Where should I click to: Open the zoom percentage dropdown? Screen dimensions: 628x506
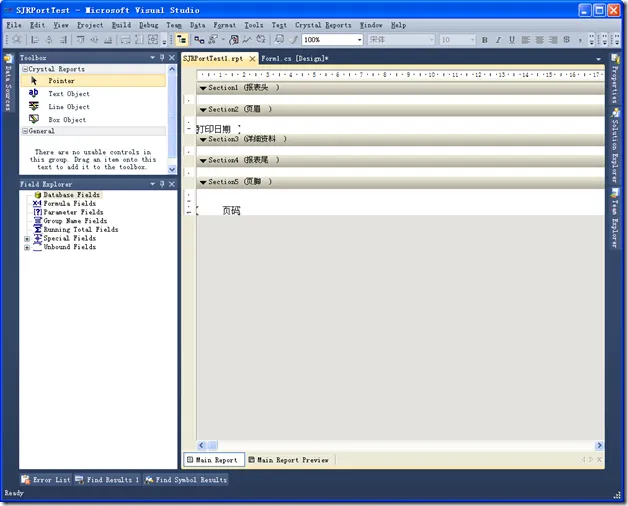pyautogui.click(x=358, y=40)
